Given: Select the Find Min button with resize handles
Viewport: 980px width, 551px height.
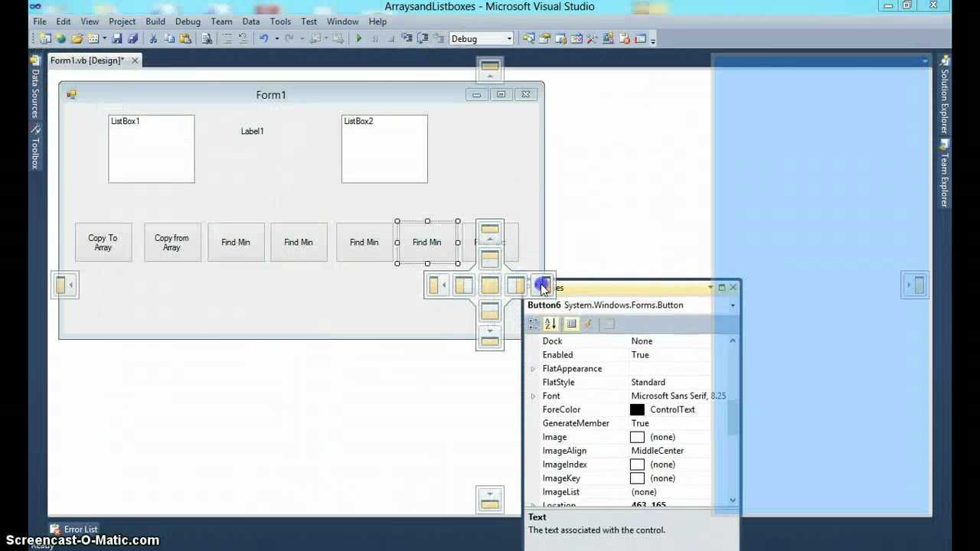Looking at the screenshot, I should [427, 243].
